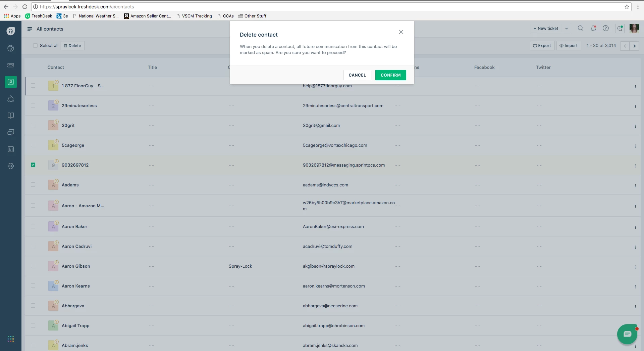Open the Amazon Seller Central bookmark
Image resolution: width=644 pixels, height=351 pixels.
point(148,16)
